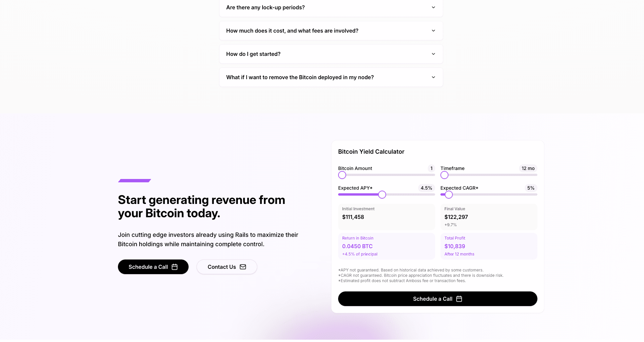
Task: Expand 'How much does it cost, and what fees are involved?'
Action: pos(331,30)
